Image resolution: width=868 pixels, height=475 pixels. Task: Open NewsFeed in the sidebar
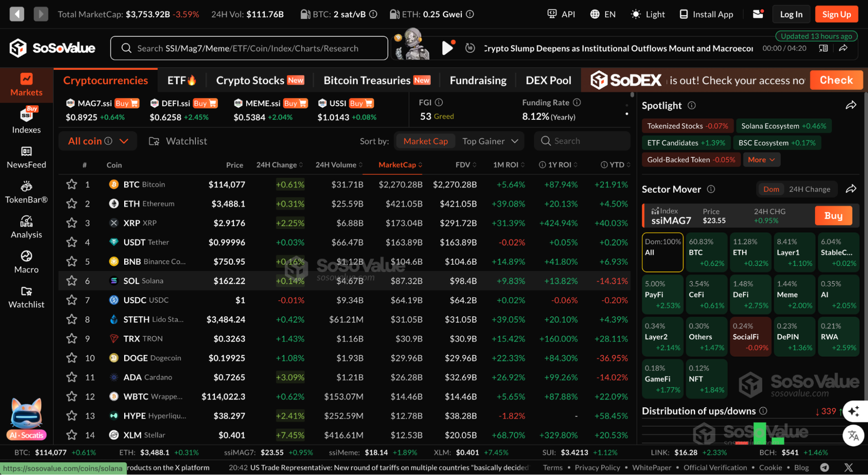pos(26,157)
